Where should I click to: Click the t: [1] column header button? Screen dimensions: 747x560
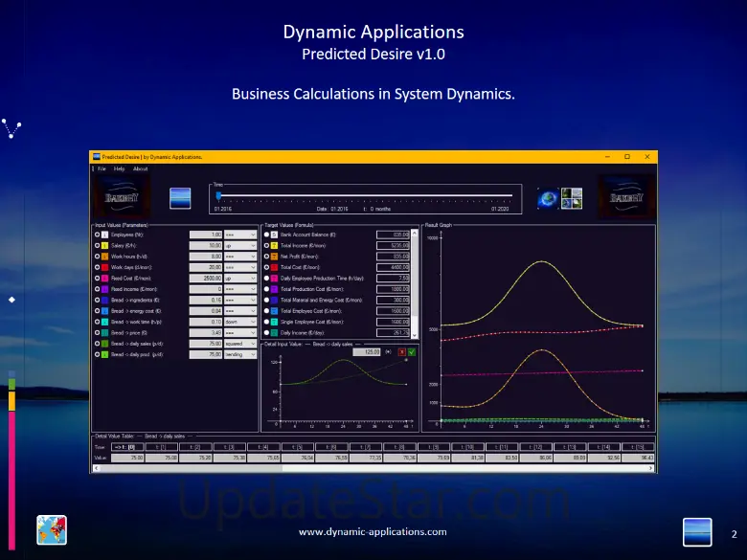(160, 447)
